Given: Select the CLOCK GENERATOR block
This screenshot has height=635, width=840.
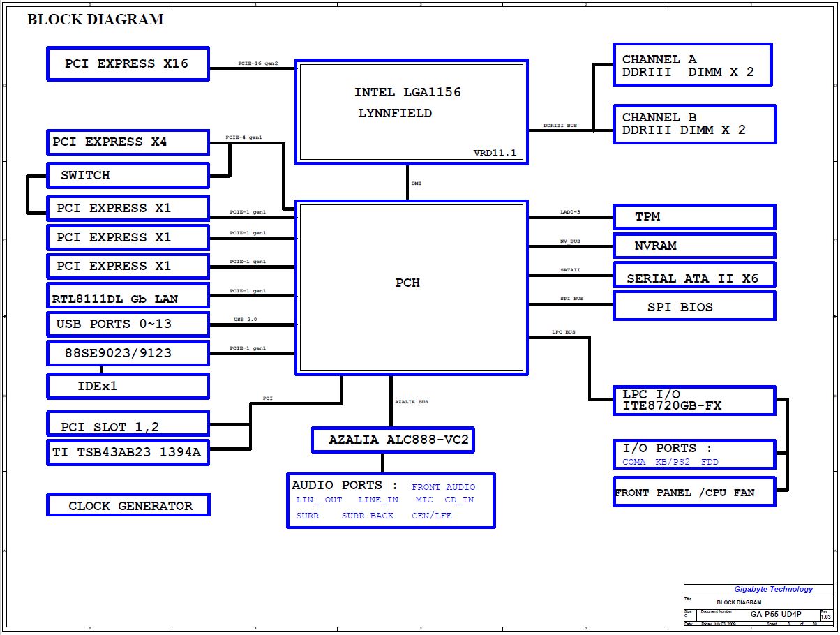Looking at the screenshot, I should (128, 505).
